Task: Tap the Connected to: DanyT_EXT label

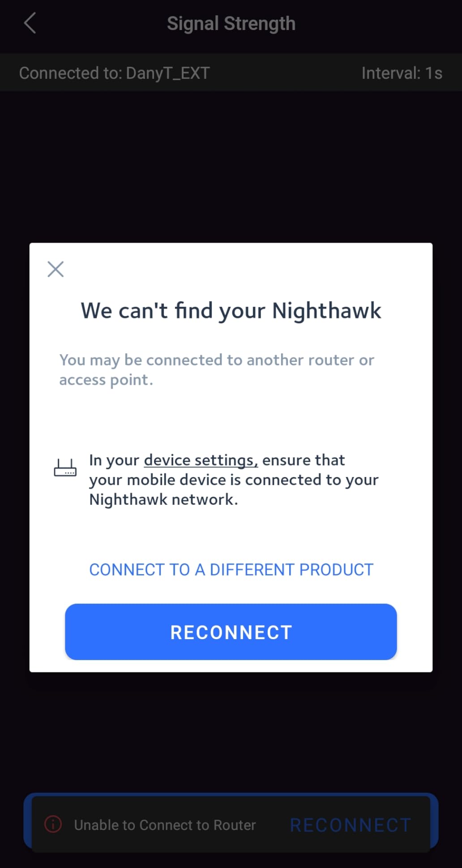Action: 114,73
